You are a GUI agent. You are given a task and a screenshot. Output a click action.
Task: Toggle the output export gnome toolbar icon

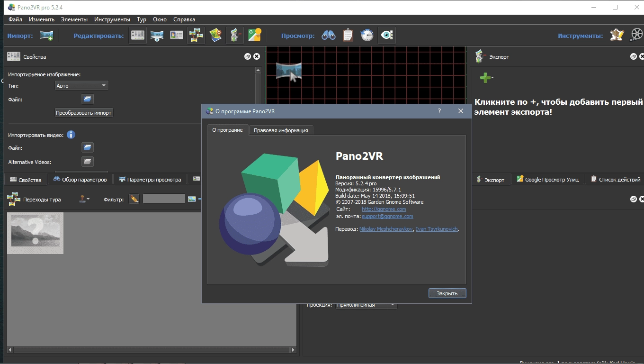tap(234, 36)
